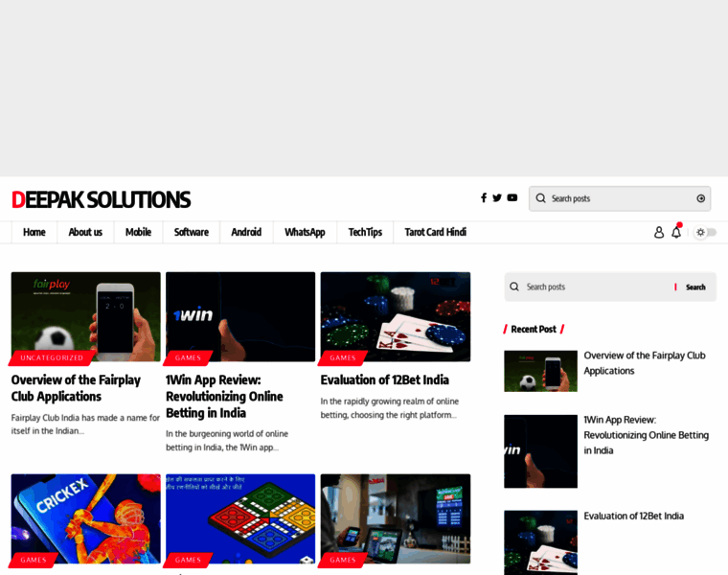Click the Deepak Solutions logo
This screenshot has width=728, height=575.
pyautogui.click(x=101, y=199)
